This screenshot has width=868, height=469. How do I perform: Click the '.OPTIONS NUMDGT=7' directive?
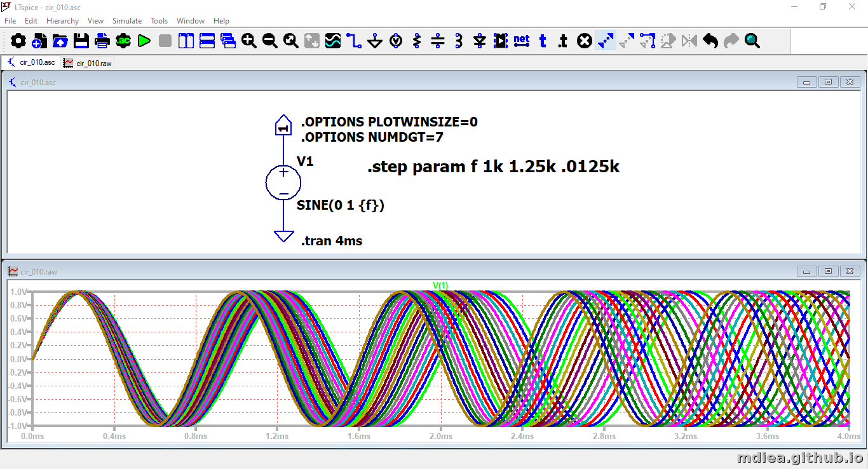(372, 137)
